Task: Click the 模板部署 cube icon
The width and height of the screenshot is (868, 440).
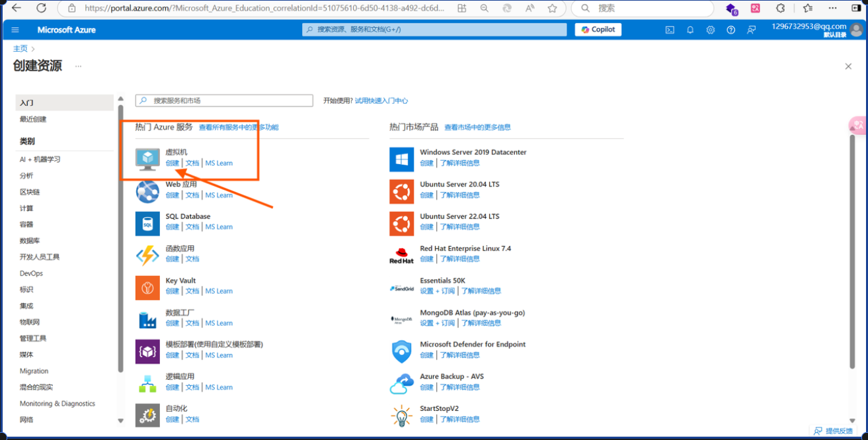Action: tap(147, 352)
